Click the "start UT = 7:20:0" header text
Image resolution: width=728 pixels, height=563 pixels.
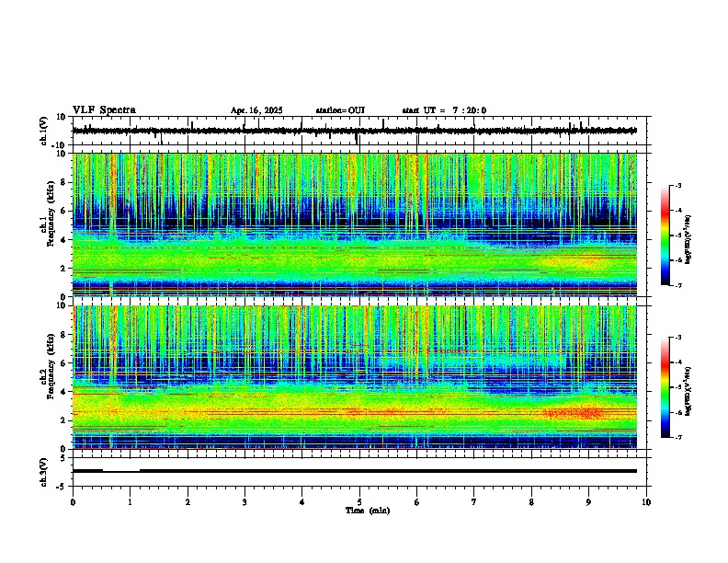pos(444,110)
